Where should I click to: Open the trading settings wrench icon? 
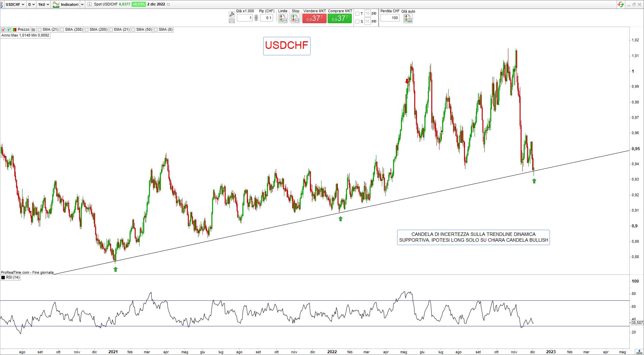coord(232,14)
